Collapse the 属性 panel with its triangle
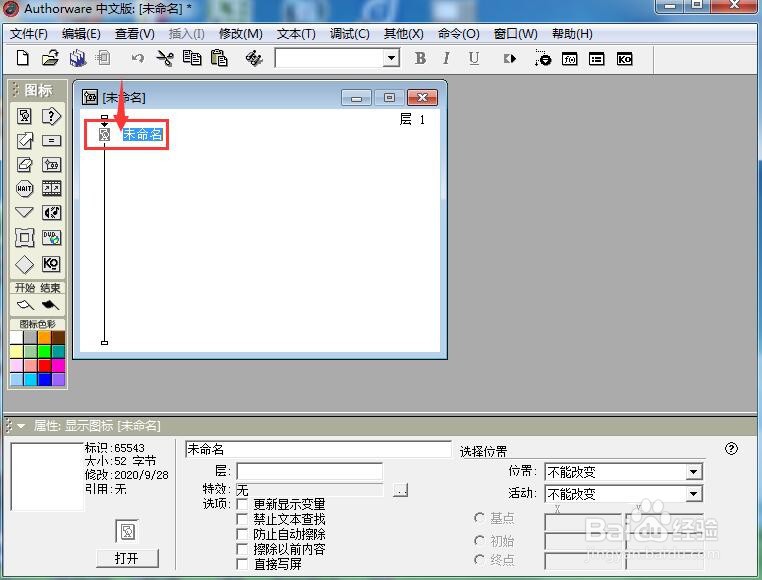The image size is (762, 580). click(21, 426)
